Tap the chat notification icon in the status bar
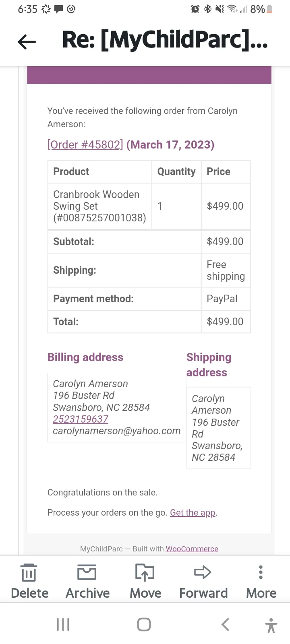This screenshot has height=644, width=290. tap(58, 9)
